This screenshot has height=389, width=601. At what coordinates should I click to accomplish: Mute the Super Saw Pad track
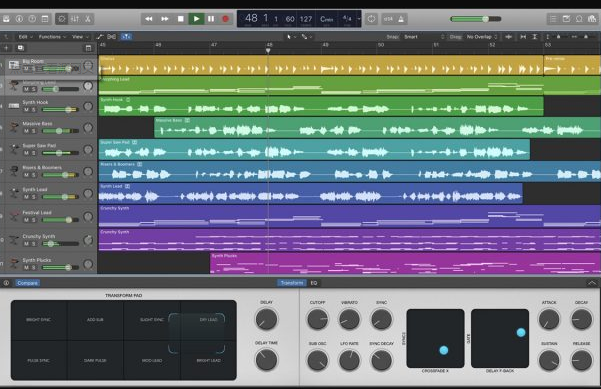(x=26, y=153)
